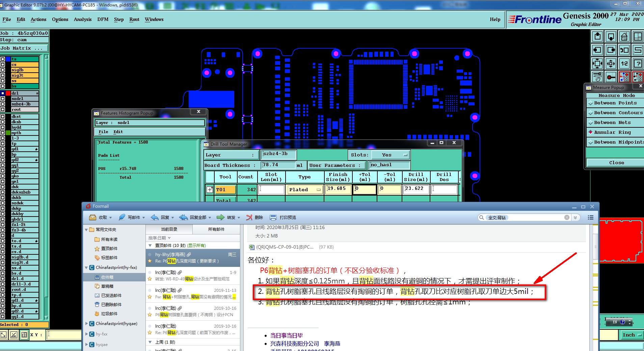Toggle the checkbox for the cs layer

(x=3, y=65)
